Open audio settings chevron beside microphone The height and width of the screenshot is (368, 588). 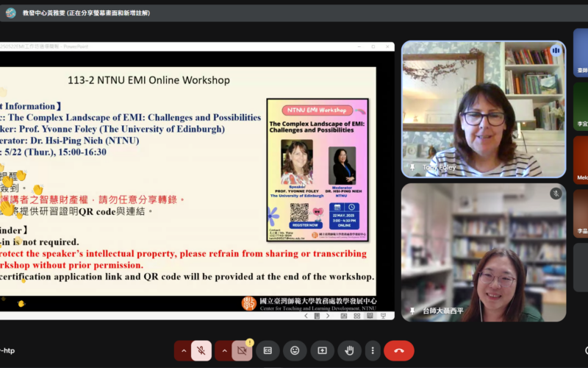(184, 351)
